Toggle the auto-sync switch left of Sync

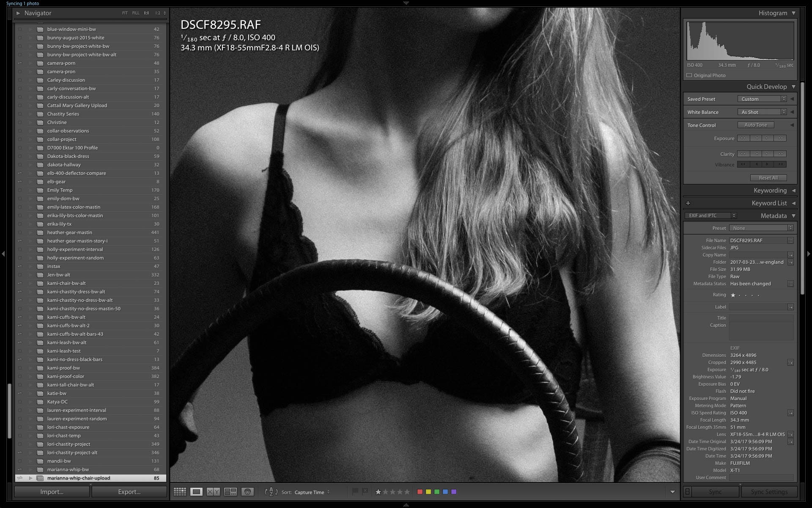click(x=688, y=491)
